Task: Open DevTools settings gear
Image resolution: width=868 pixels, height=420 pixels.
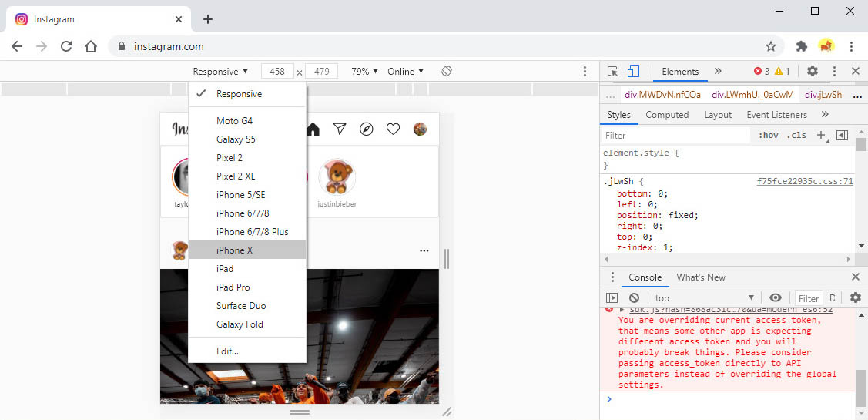Action: tap(812, 72)
